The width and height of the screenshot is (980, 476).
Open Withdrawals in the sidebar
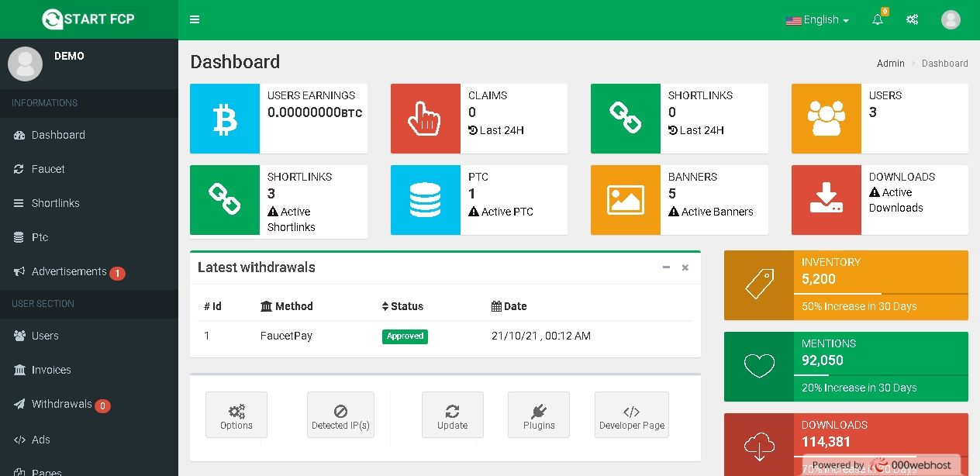coord(89,404)
